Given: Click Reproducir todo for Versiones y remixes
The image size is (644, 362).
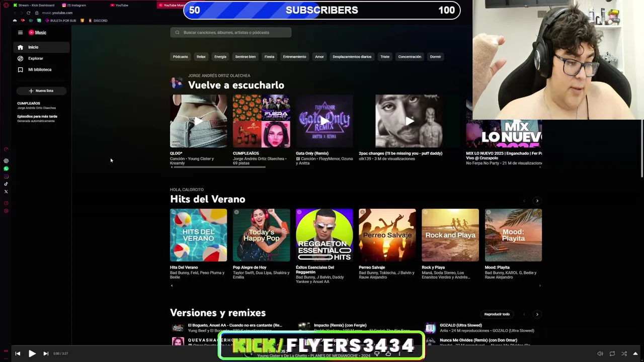Looking at the screenshot, I should pyautogui.click(x=497, y=314).
